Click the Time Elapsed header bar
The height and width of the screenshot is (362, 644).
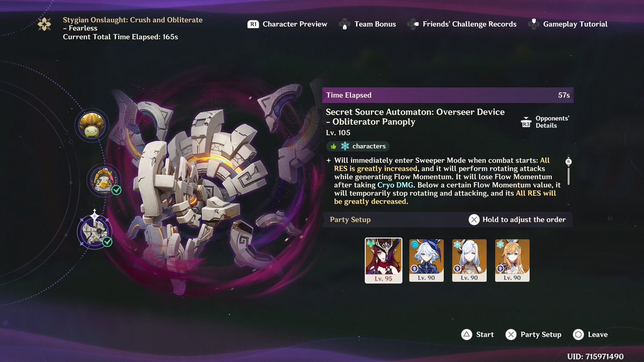click(x=448, y=95)
